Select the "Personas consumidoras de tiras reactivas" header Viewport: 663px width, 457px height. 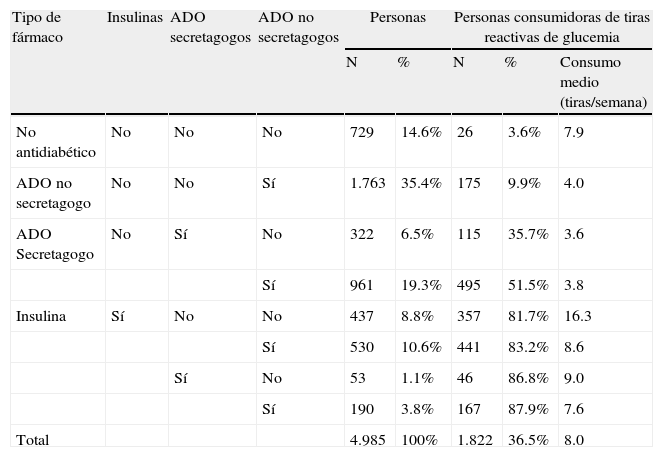[551, 27]
